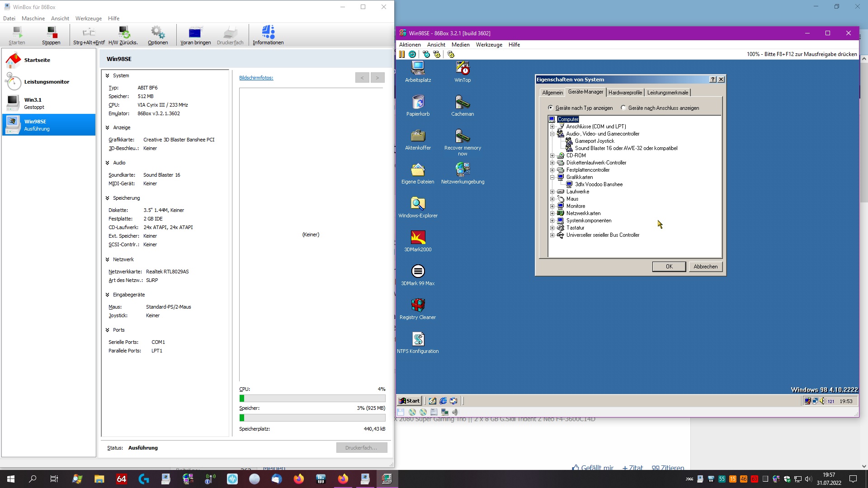Open Optionen gear icon in WinBox
Viewport: 868px width, 488px height.
coord(158,35)
